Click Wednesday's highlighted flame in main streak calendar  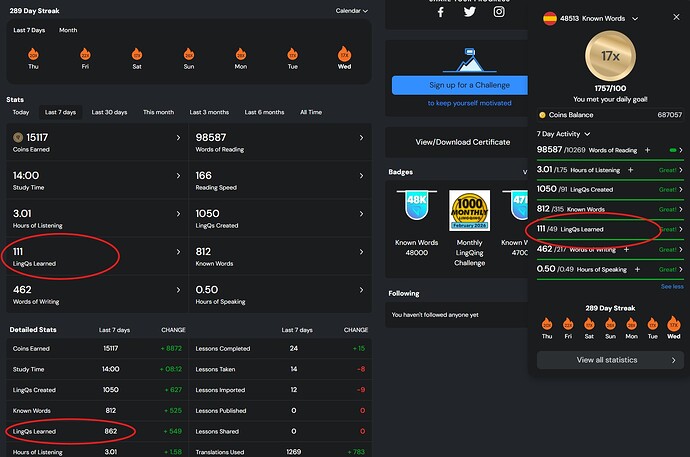(345, 54)
